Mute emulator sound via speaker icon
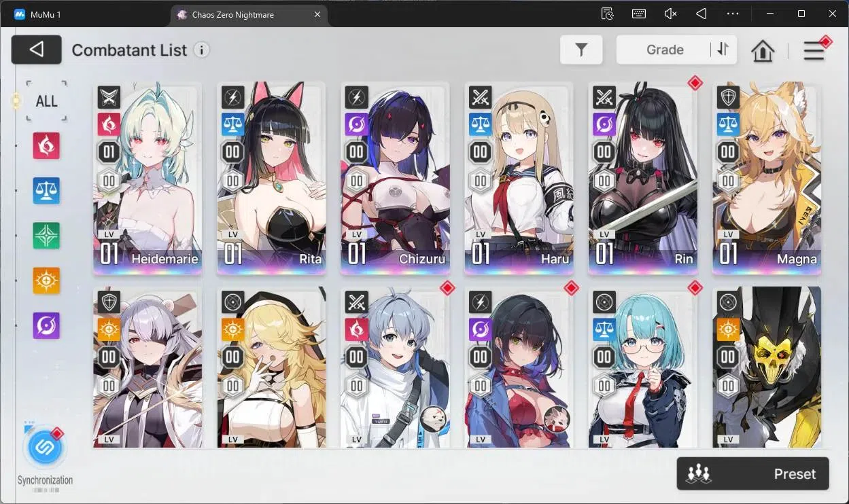The height and width of the screenshot is (504, 849). 670,14
